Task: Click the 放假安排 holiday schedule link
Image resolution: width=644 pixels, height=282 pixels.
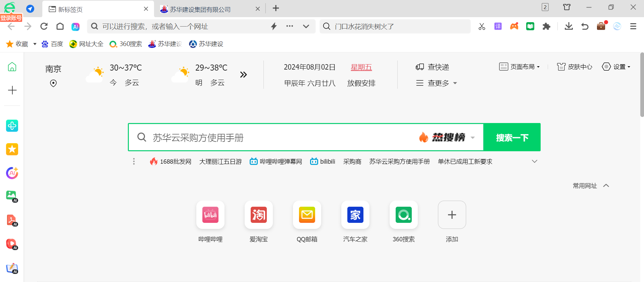Action: (361, 83)
